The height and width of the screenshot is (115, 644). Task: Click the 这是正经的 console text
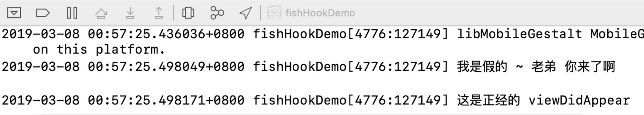[x=489, y=100]
